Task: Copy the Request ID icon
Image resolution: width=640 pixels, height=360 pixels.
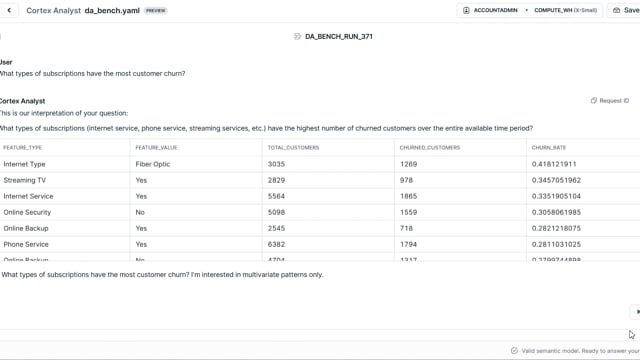Action: point(593,100)
